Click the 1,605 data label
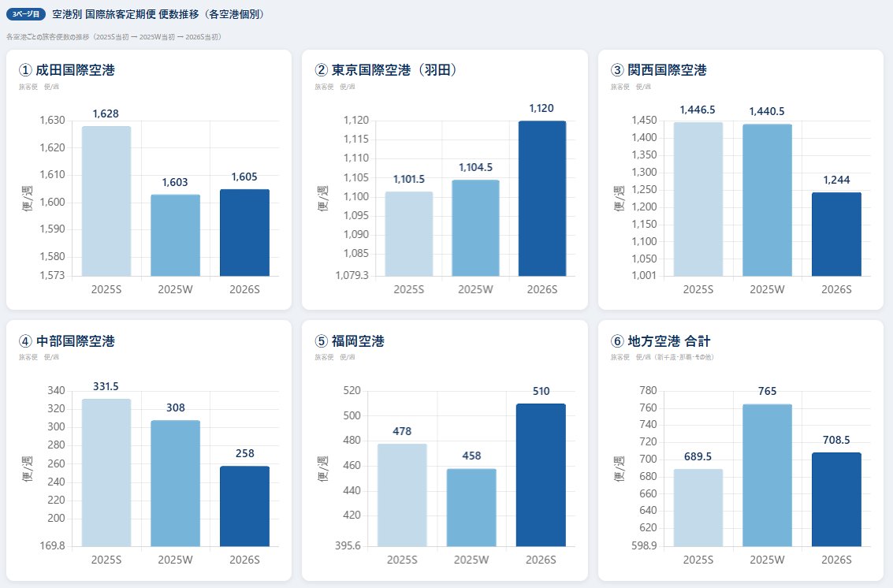This screenshot has height=588, width=893. [244, 177]
